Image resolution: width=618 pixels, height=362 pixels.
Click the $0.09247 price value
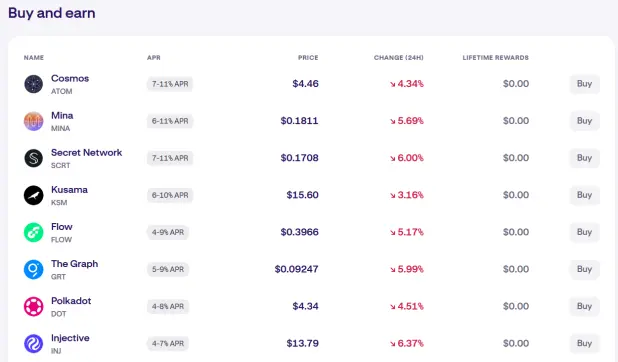296,269
